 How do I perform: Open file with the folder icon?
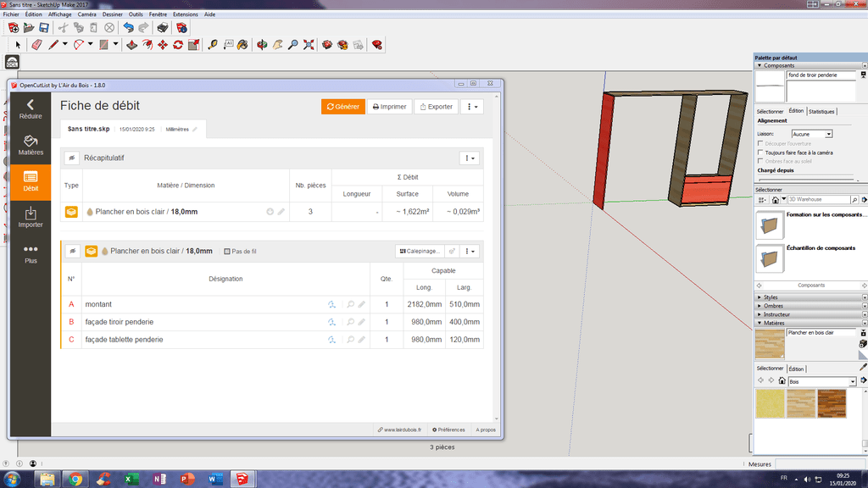[x=29, y=28]
